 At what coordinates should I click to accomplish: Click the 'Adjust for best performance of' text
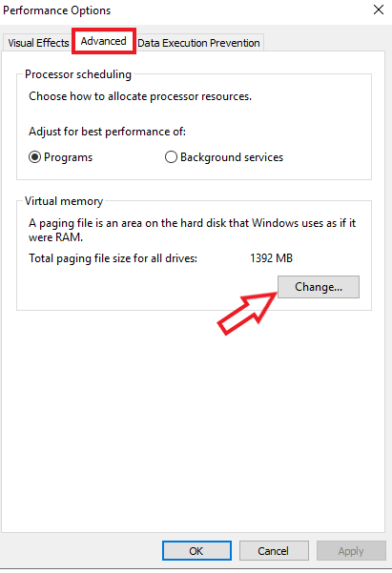click(x=107, y=132)
